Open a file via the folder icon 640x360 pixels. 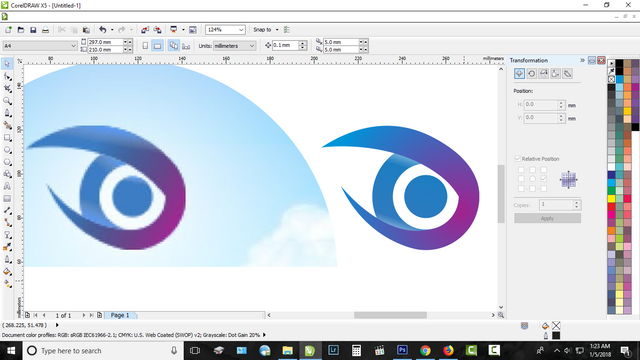pyautogui.click(x=21, y=30)
